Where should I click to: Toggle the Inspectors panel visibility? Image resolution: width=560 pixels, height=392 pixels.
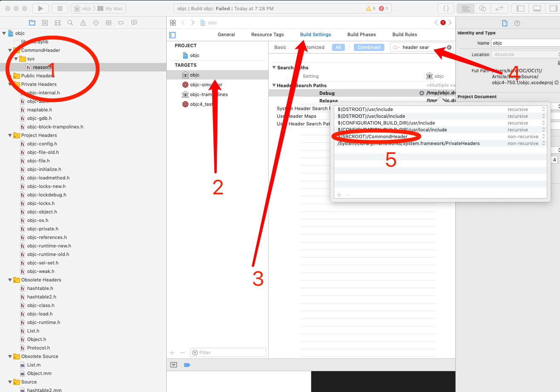point(553,9)
